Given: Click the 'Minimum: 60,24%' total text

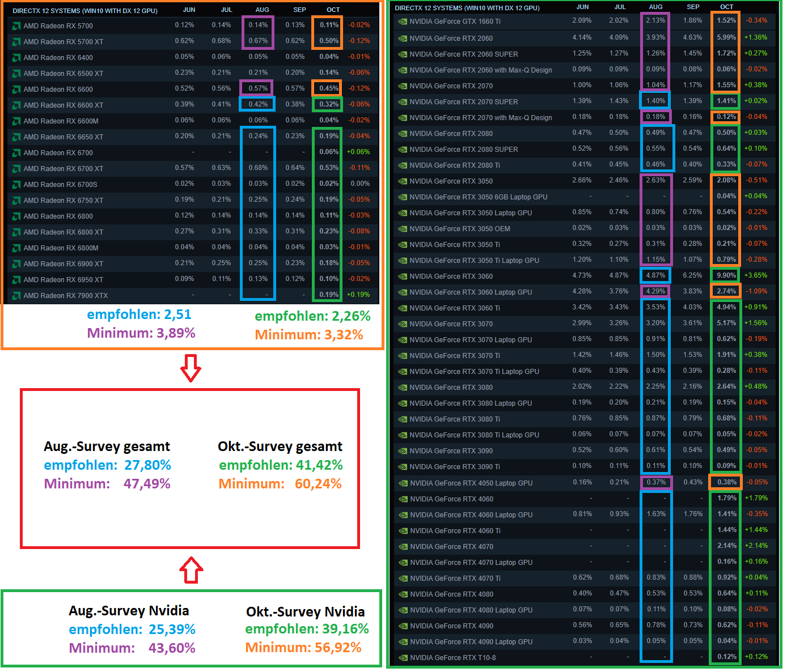Looking at the screenshot, I should pyautogui.click(x=280, y=484).
